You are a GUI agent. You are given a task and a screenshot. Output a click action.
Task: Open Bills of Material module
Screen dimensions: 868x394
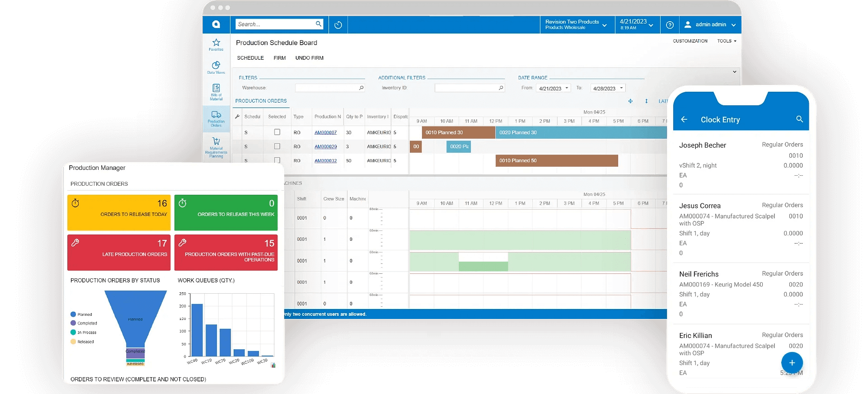pos(216,91)
